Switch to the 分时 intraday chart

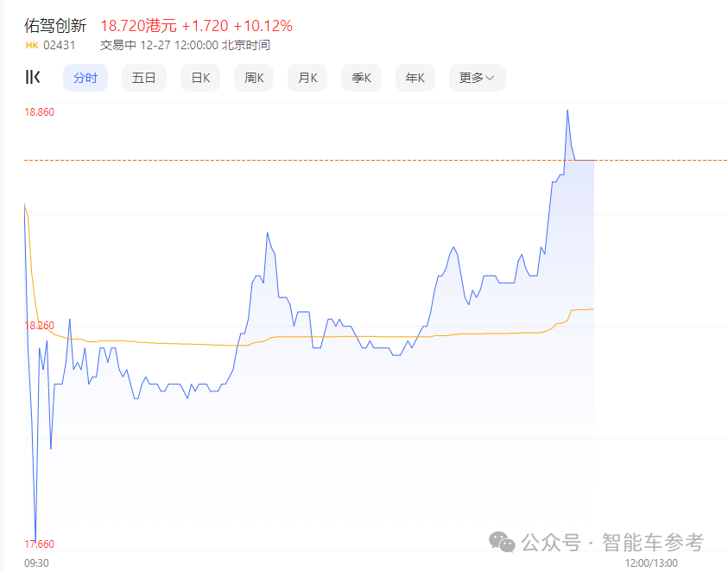[85, 77]
